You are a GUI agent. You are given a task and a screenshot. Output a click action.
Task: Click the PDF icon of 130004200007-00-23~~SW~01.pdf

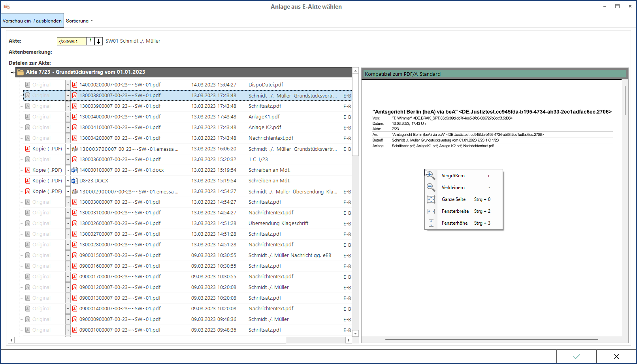[75, 138]
